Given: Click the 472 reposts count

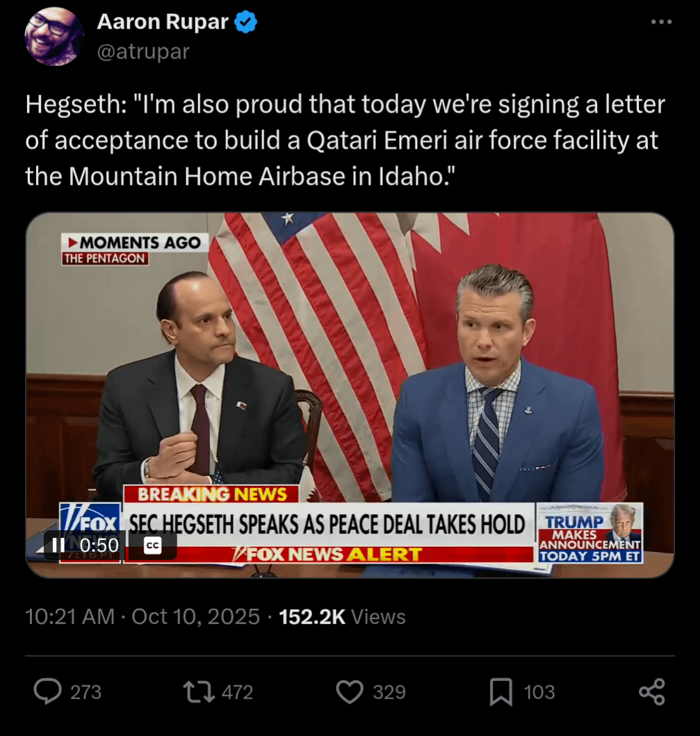Looking at the screenshot, I should [237, 692].
